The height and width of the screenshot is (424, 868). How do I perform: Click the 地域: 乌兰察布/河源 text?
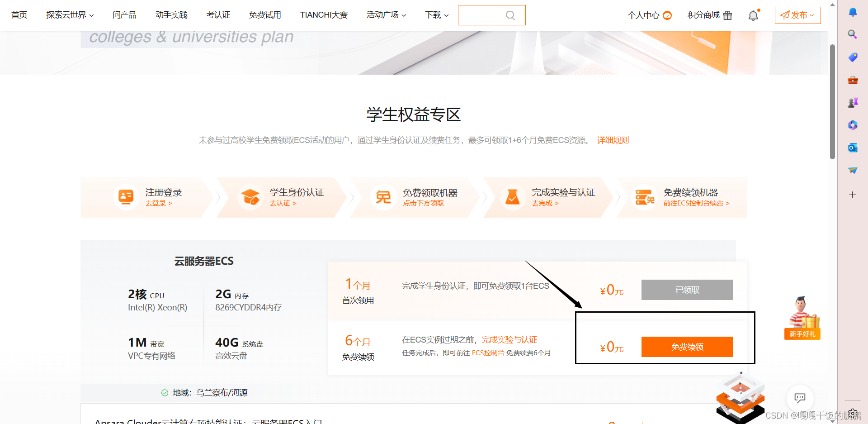tap(210, 393)
